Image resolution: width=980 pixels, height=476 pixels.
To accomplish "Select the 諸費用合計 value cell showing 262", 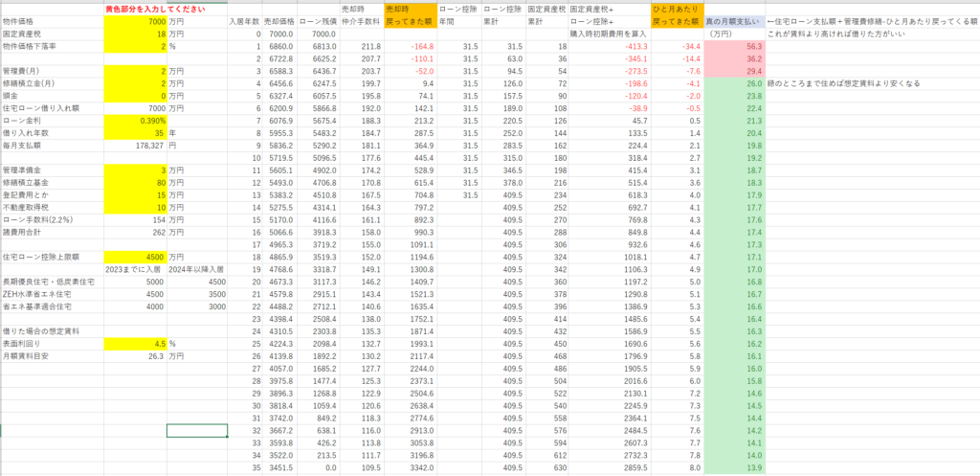I will pos(137,233).
